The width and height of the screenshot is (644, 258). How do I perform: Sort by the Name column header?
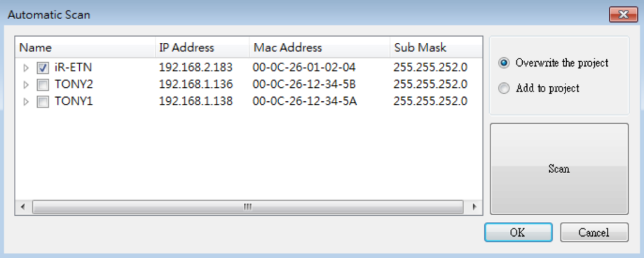tap(85, 48)
